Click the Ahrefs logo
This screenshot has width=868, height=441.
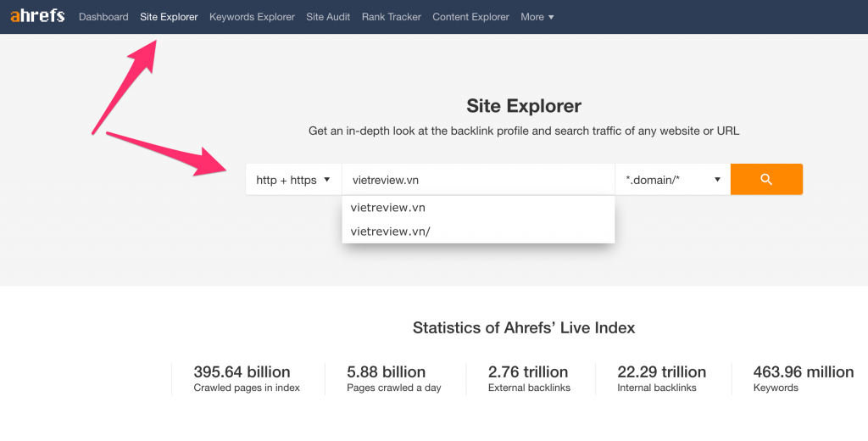coord(37,16)
